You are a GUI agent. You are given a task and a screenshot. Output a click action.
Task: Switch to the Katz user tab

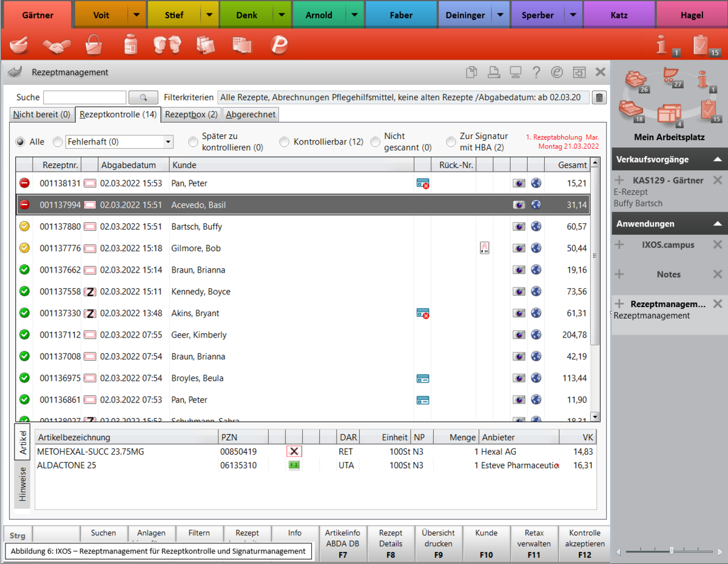(x=619, y=15)
